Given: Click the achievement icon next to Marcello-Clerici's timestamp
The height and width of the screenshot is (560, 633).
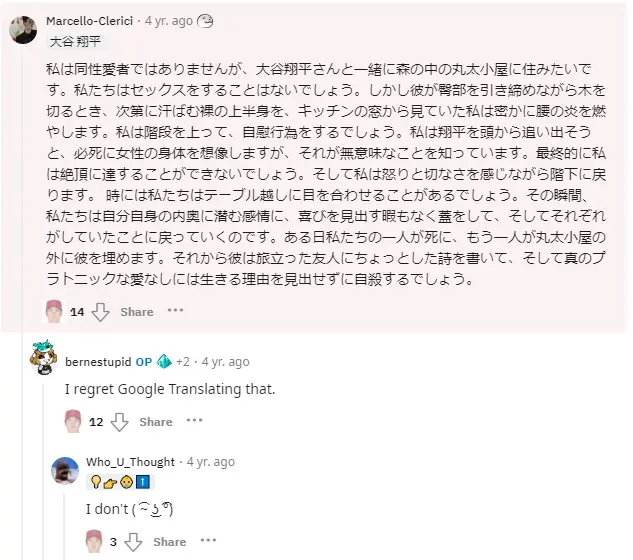Looking at the screenshot, I should 205,20.
